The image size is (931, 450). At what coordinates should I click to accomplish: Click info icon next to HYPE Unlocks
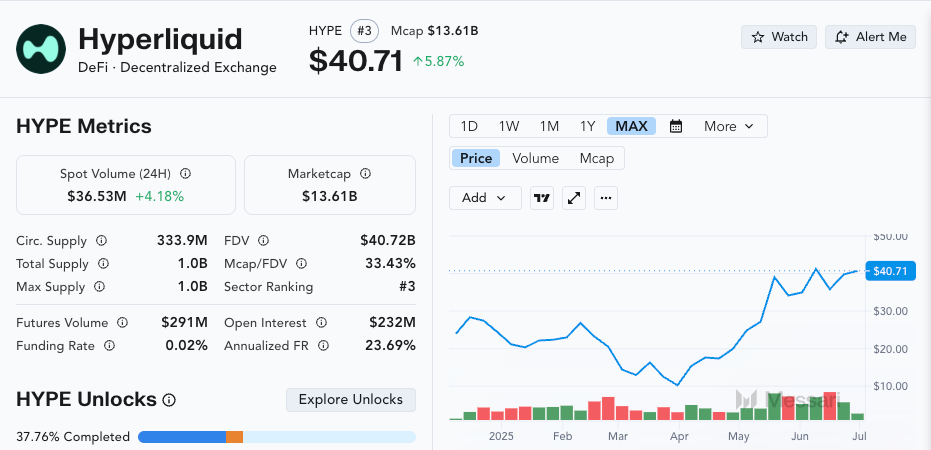pos(169,400)
